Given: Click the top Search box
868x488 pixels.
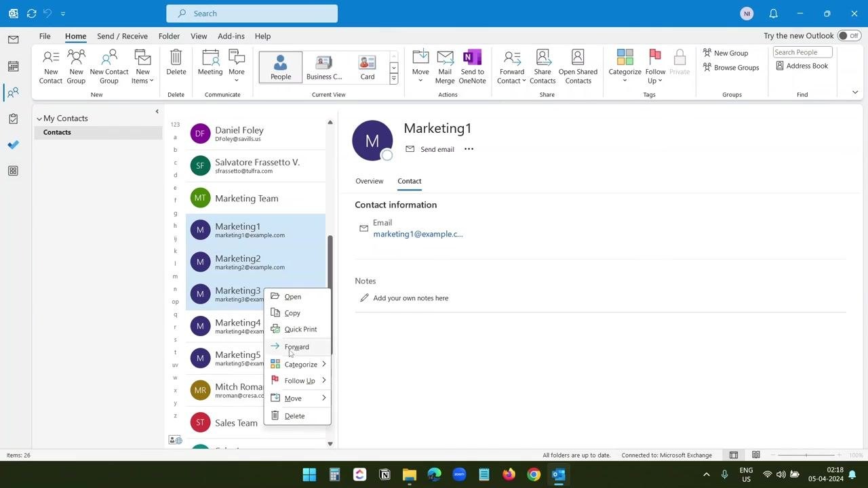Looking at the screenshot, I should [x=252, y=14].
